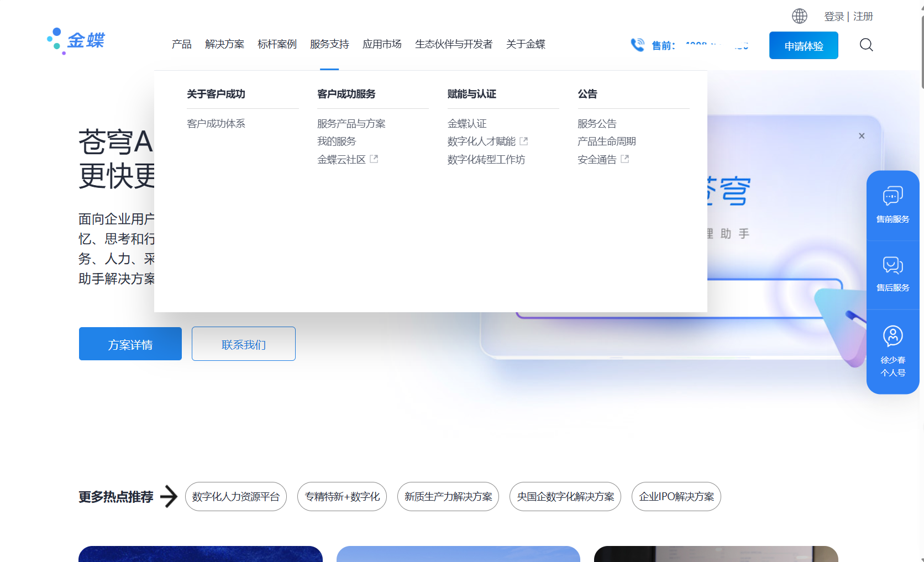
Task: Open the language globe icon
Action: point(799,16)
